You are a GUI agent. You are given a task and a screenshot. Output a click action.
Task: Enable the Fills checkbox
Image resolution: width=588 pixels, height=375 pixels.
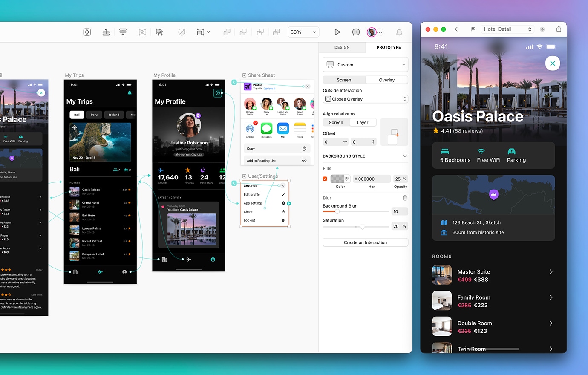click(x=325, y=179)
